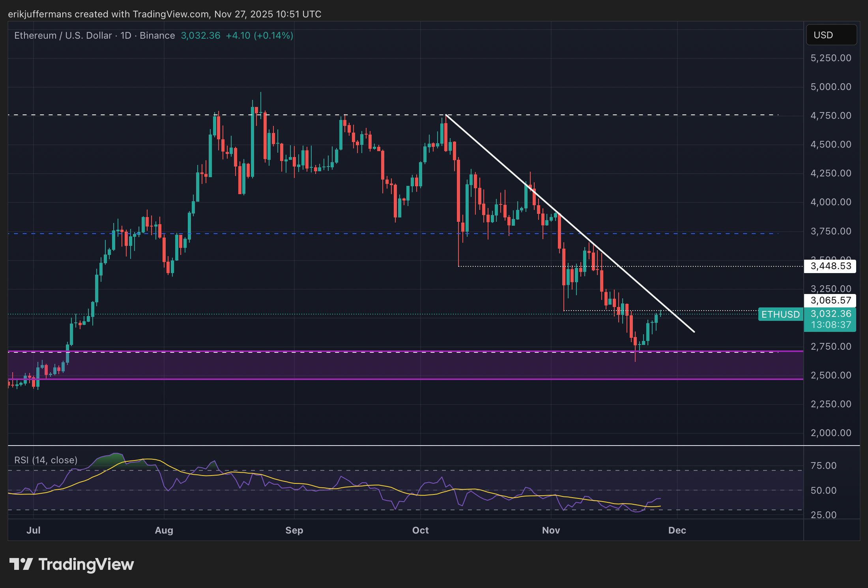This screenshot has height=588, width=868.
Task: Click the TradingView logo icon
Action: pos(21,564)
